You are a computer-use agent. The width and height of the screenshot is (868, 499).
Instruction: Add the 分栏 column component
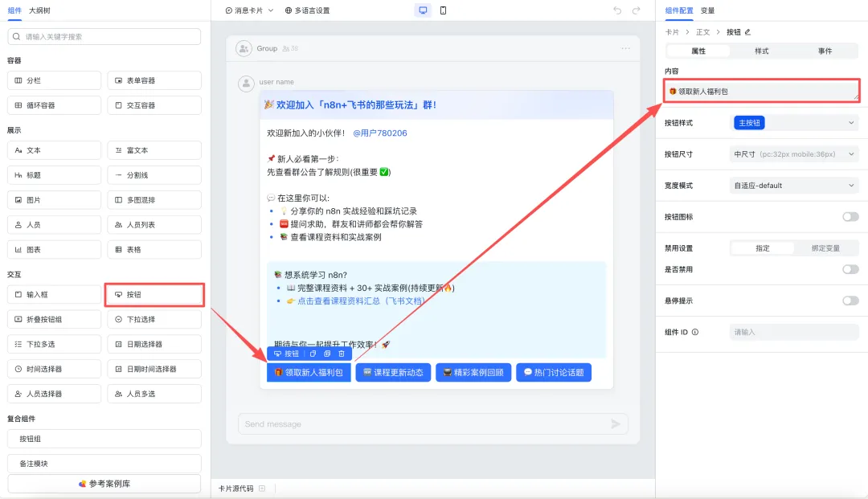tap(55, 80)
